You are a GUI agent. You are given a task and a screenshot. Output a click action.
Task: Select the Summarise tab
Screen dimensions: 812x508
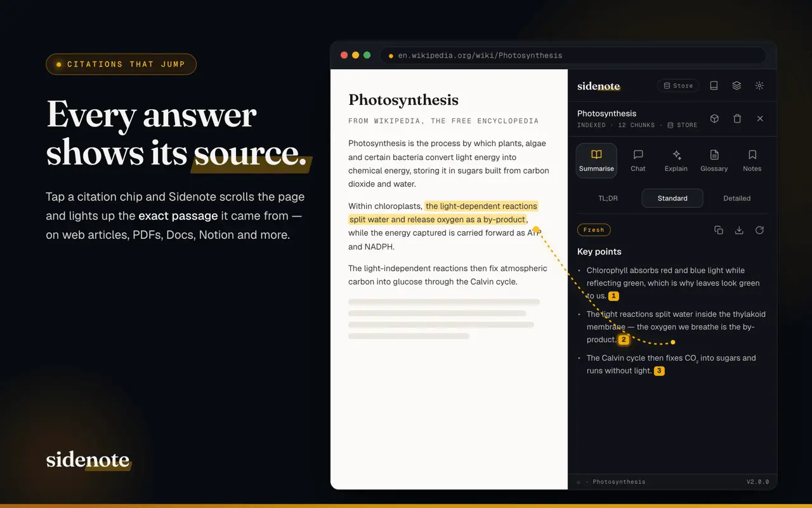[x=596, y=161]
